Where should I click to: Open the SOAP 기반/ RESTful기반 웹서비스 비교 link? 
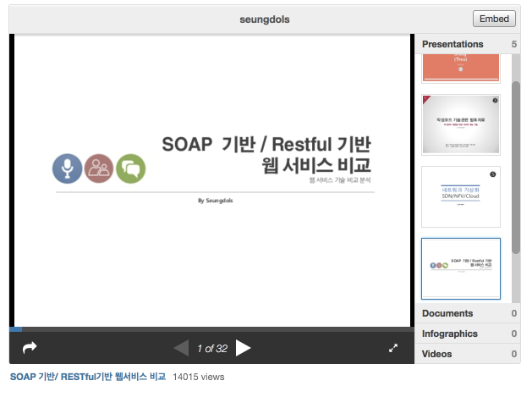point(88,377)
